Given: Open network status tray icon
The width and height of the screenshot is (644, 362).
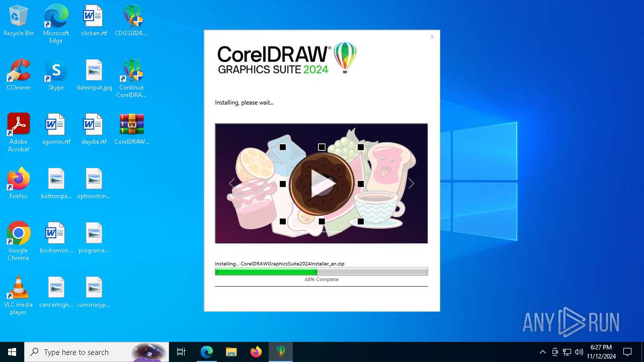Looking at the screenshot, I should pos(567,352).
